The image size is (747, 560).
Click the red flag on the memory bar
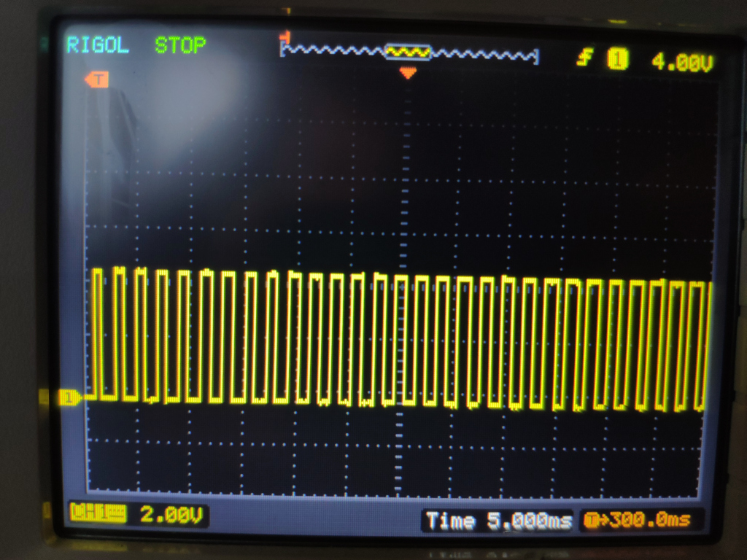(287, 36)
